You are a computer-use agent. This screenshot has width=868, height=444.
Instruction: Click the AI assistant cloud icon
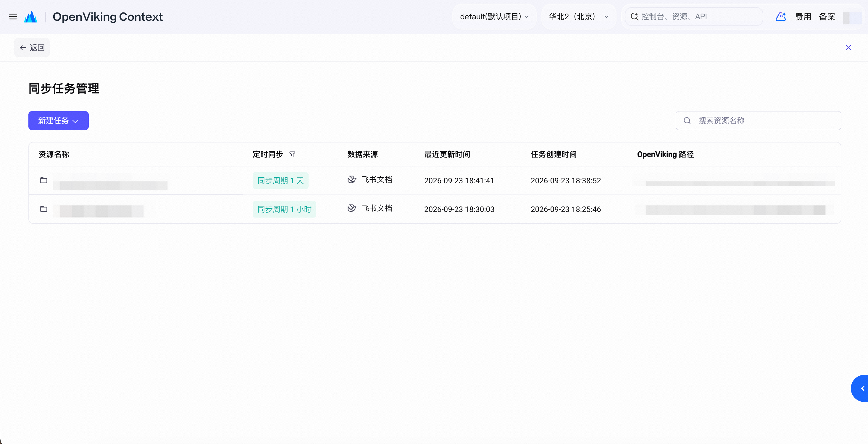(781, 17)
